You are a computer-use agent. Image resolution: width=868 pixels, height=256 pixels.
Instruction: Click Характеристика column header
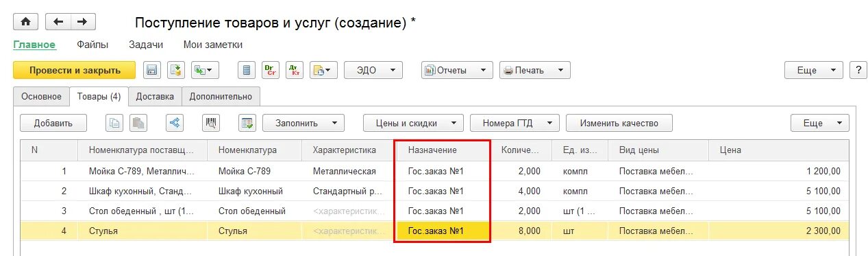[x=349, y=150]
